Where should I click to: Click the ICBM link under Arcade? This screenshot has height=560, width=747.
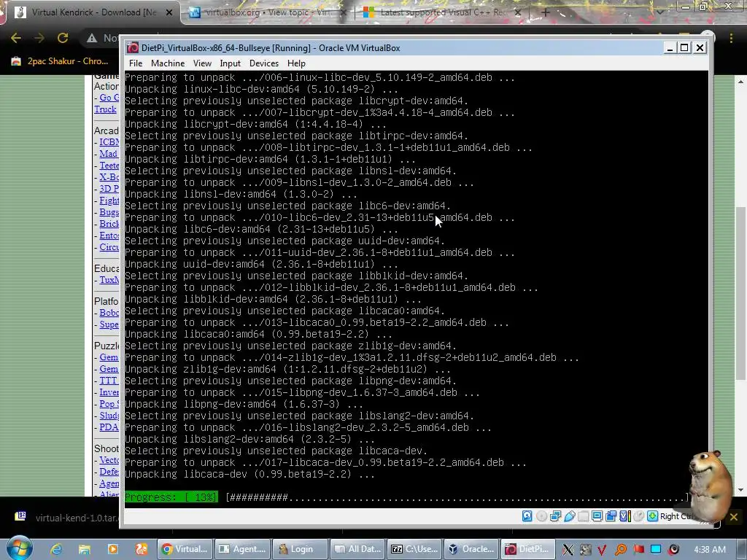click(x=109, y=142)
